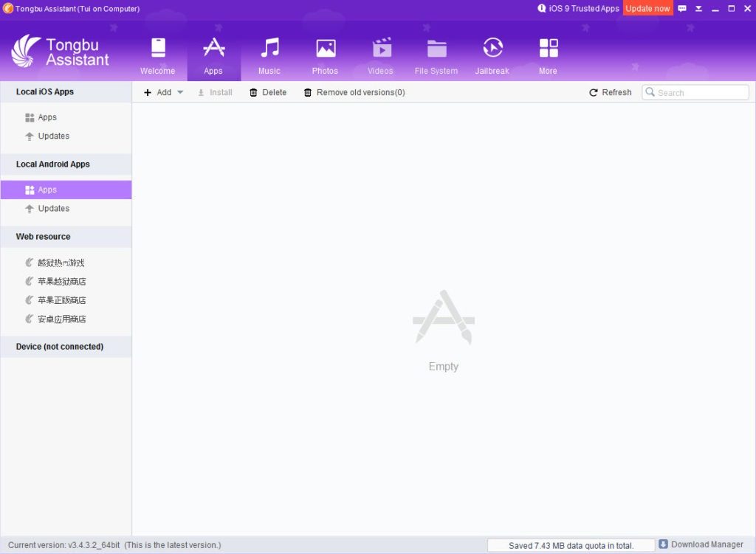This screenshot has height=554, width=756.
Task: Click the icon beside 越狱热门游戏
Action: coord(29,262)
